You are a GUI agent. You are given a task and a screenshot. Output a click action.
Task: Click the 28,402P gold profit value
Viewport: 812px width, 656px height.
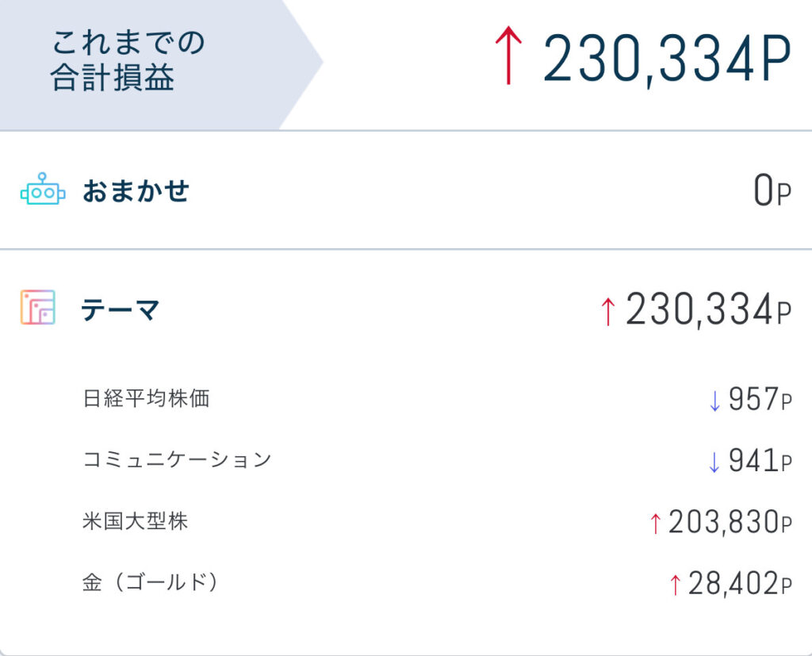point(740,584)
